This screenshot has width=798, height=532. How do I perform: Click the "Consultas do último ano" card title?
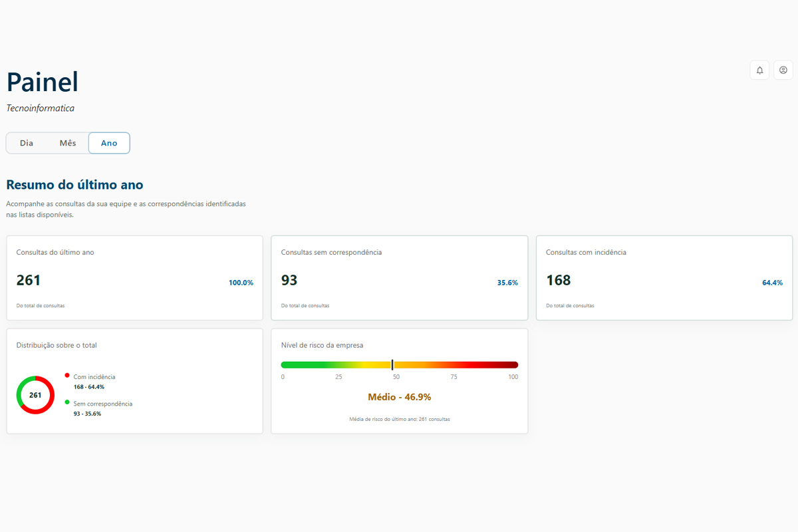(x=55, y=252)
